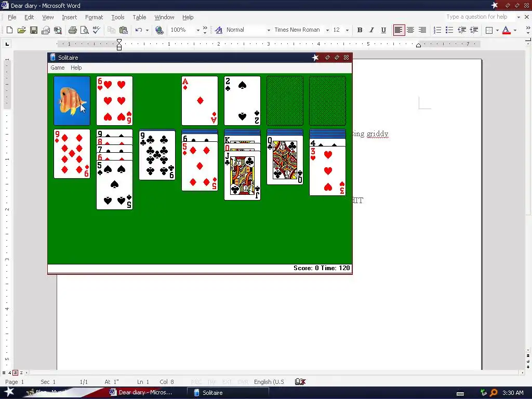Open the font size 12 dropdown
Viewport: 532px width, 399px height.
coord(347,30)
